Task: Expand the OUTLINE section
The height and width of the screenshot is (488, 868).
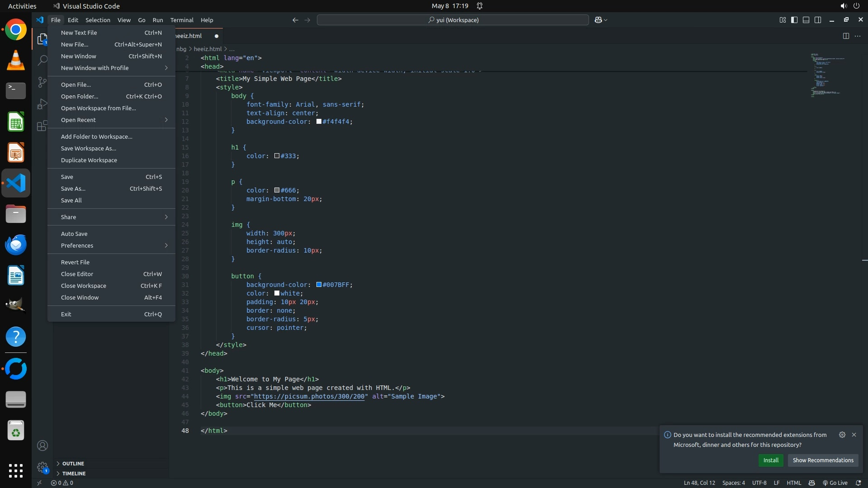Action: pos(73,464)
